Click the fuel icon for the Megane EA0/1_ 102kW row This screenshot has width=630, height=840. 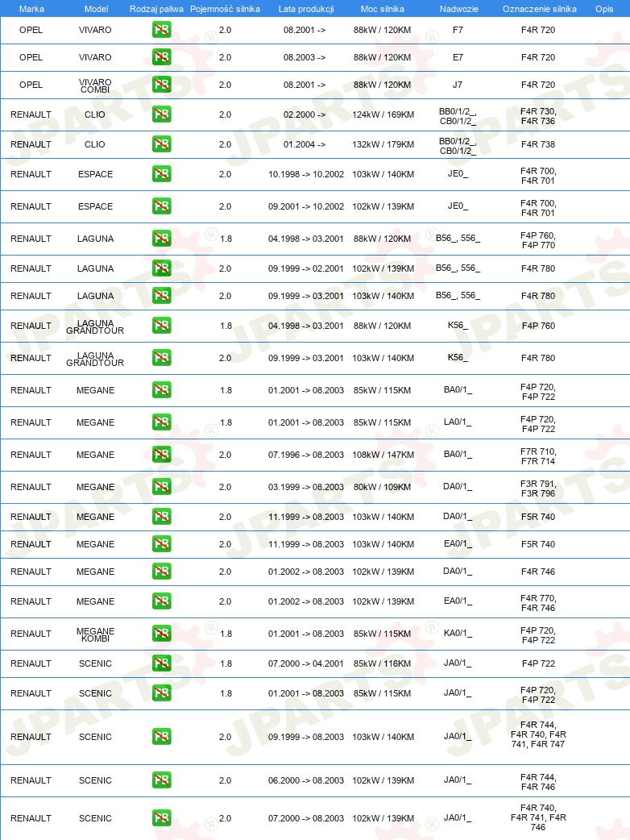(x=162, y=601)
